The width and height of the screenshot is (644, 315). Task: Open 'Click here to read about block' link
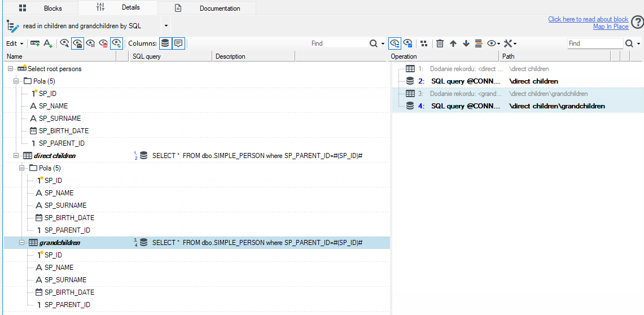tap(588, 19)
